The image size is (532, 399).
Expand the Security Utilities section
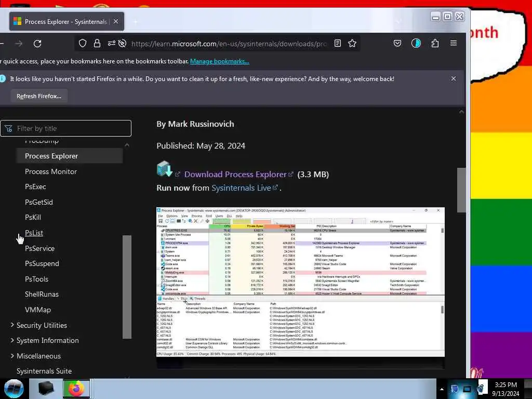(x=38, y=325)
